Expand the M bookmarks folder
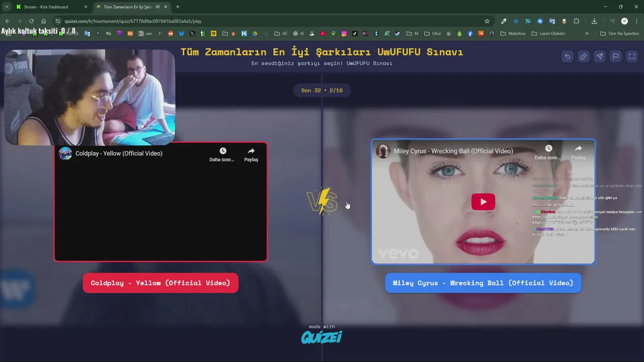 pyautogui.click(x=412, y=34)
